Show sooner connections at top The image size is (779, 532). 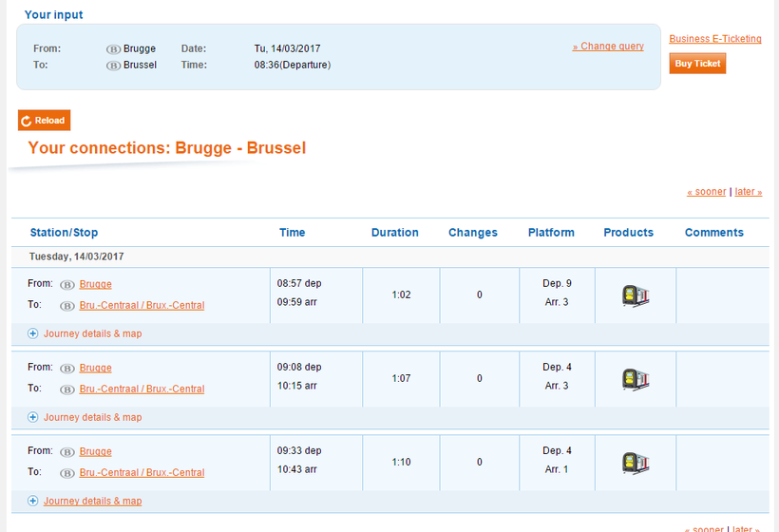click(x=706, y=192)
